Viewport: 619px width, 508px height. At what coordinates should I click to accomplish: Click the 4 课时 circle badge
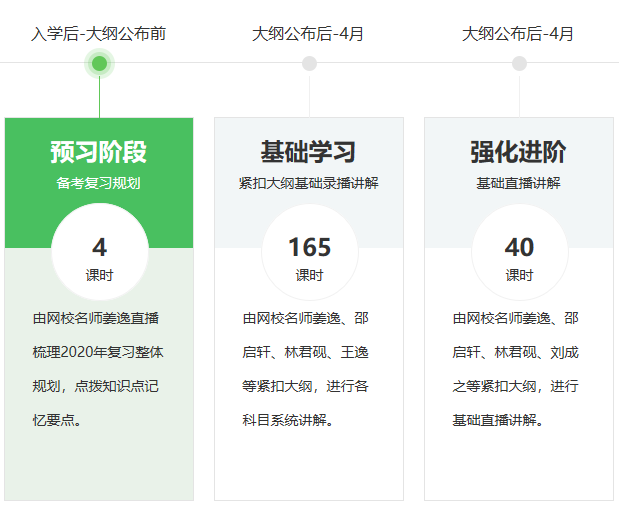99,253
